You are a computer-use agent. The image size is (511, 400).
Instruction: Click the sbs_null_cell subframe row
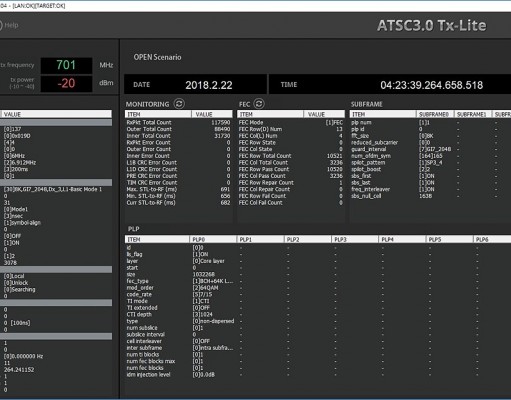point(430,196)
